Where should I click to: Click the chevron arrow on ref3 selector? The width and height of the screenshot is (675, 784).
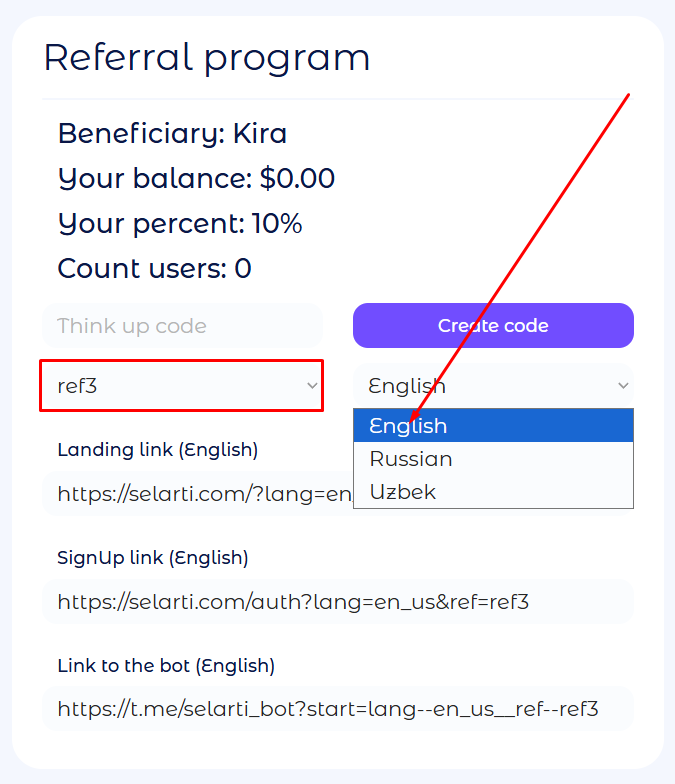click(312, 386)
